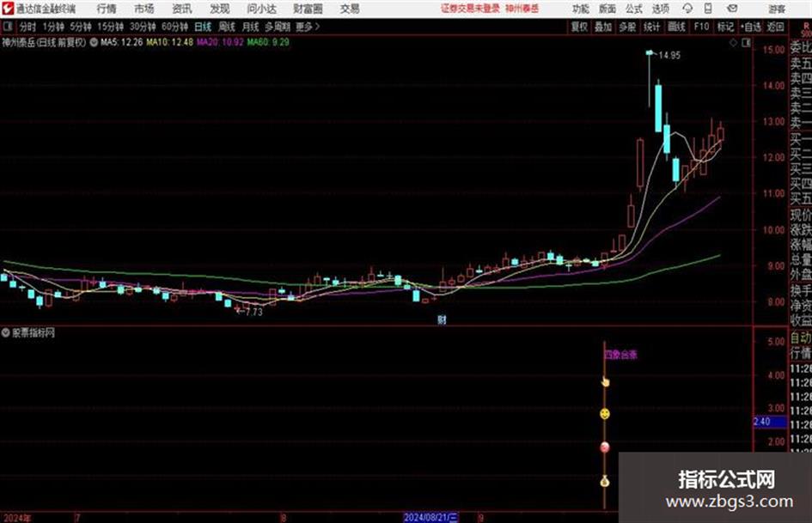Click the yellow smiley face signal icon
812x523 pixels.
(604, 414)
